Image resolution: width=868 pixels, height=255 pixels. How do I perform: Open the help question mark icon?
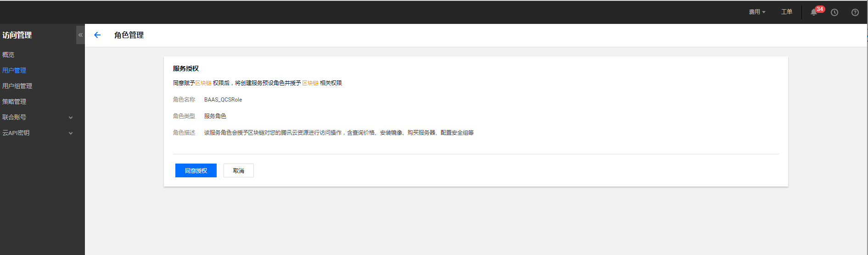pos(855,12)
